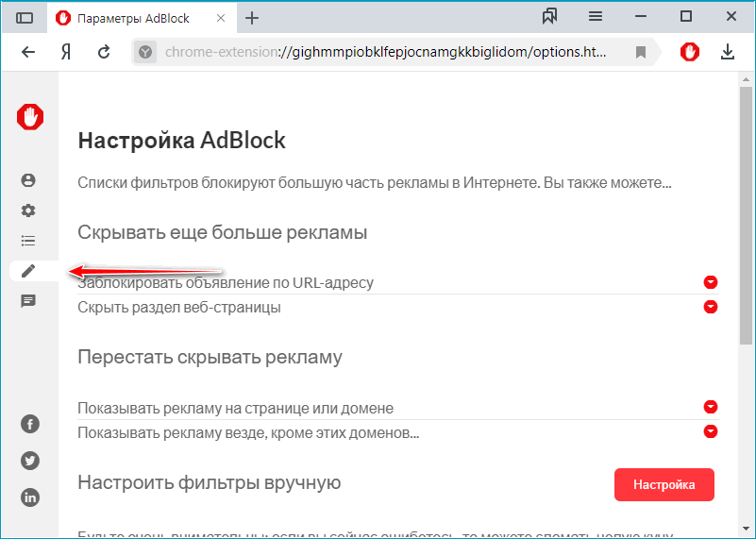This screenshot has width=756, height=539.
Task: Open the support chat section in sidebar
Action: click(x=28, y=301)
